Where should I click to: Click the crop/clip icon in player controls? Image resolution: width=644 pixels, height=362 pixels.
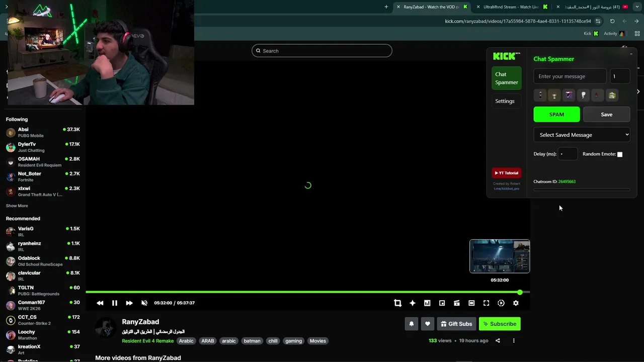[397, 303]
